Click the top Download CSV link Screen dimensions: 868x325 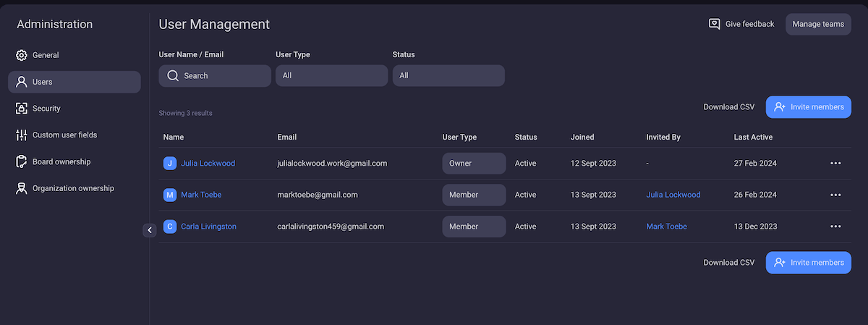click(x=728, y=107)
